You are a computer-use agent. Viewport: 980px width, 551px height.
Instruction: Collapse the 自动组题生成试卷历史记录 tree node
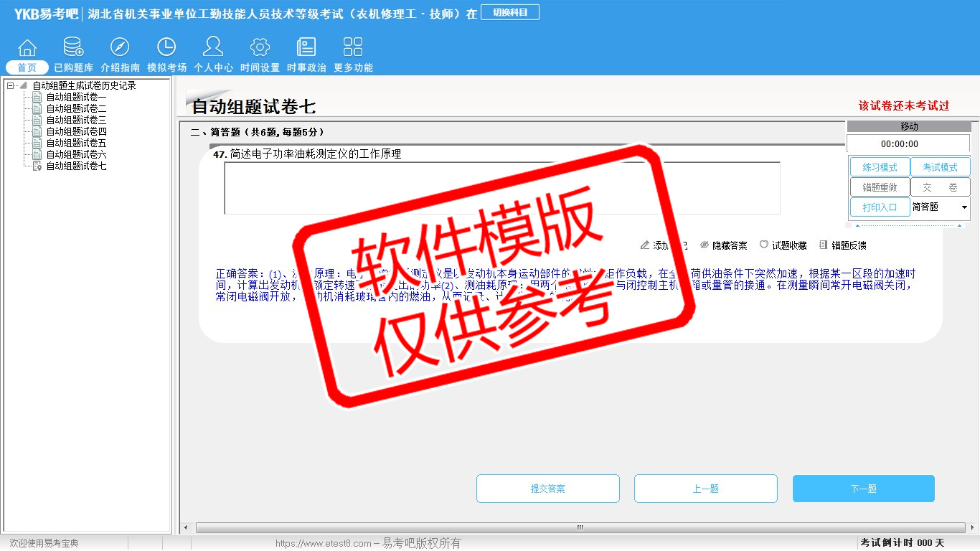10,85
